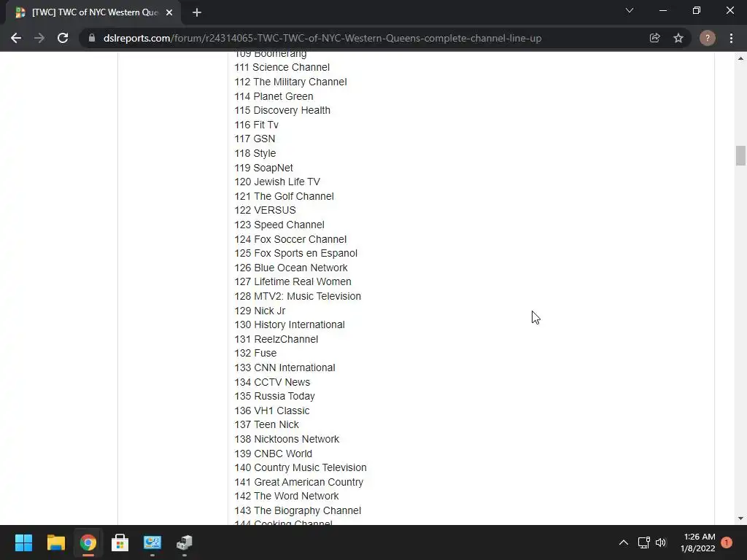The height and width of the screenshot is (560, 747).
Task: Click '124 Fox Soccer Channel' line
Action: click(290, 239)
